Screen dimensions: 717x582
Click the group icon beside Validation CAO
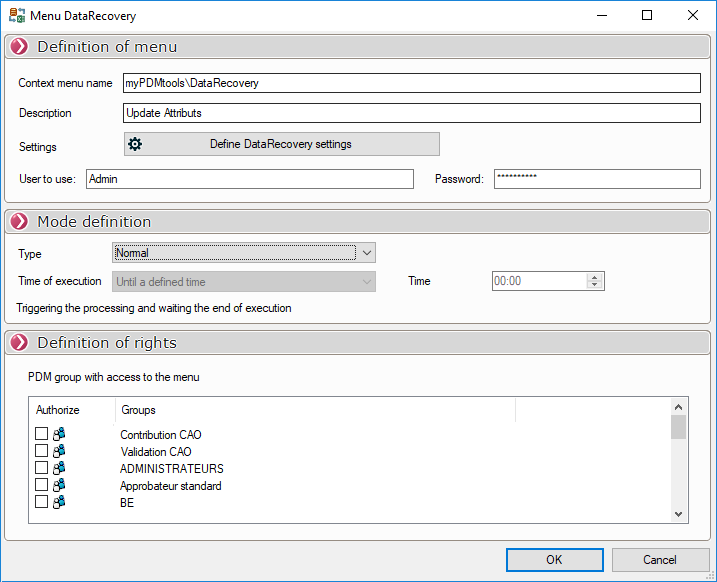59,451
